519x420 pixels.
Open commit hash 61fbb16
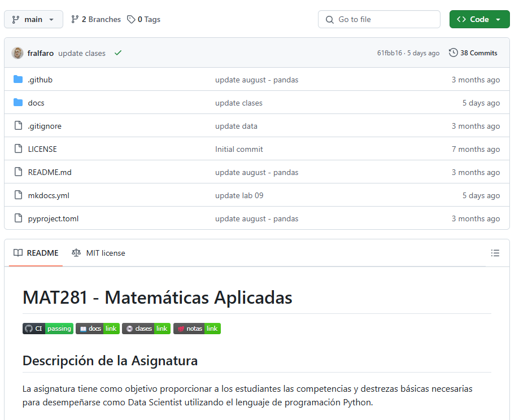390,53
